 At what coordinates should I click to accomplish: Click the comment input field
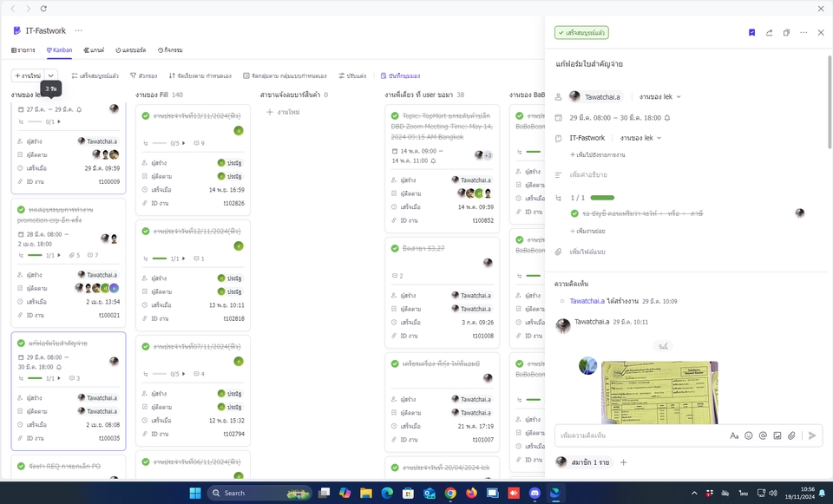pos(642,435)
